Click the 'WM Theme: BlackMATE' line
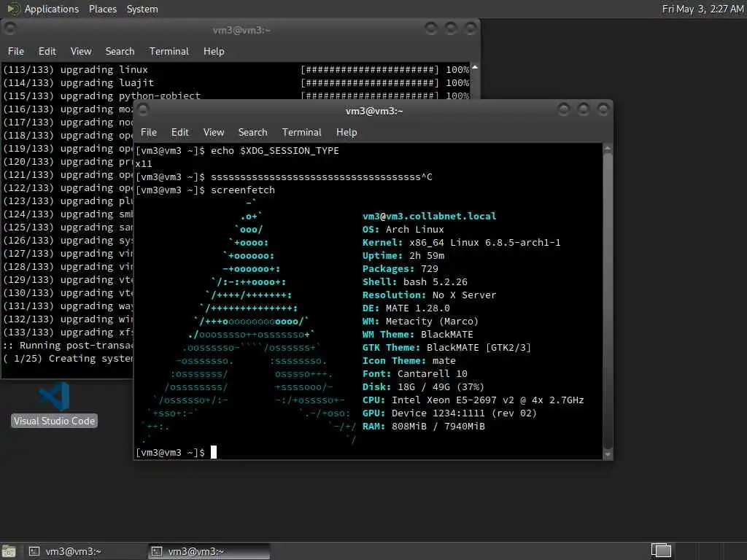747x560 pixels. pyautogui.click(x=418, y=334)
